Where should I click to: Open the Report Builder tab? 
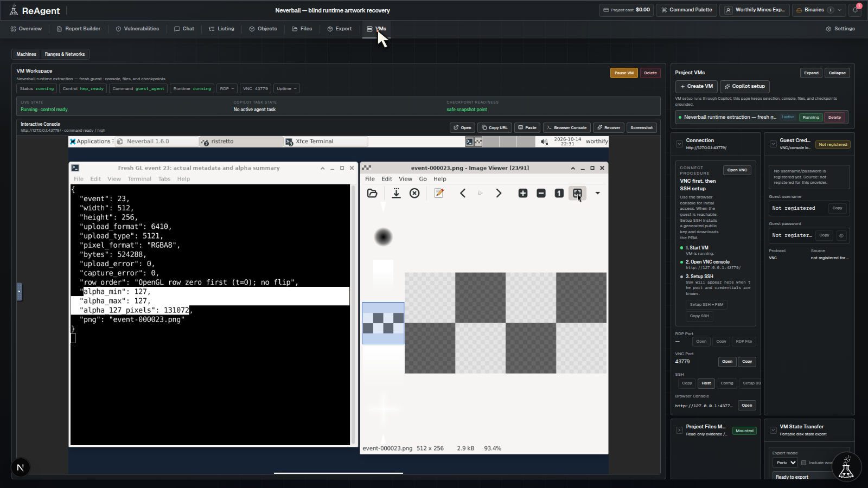[79, 29]
